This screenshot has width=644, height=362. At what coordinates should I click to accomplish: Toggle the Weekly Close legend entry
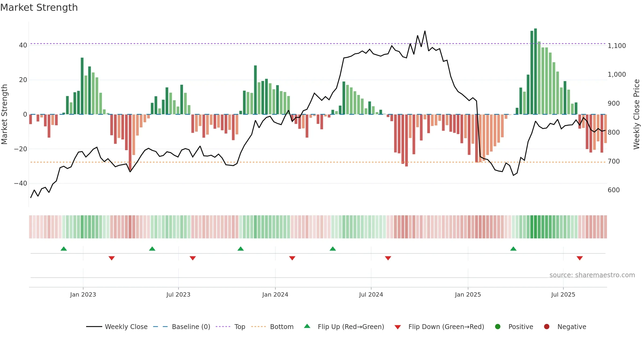tap(117, 327)
